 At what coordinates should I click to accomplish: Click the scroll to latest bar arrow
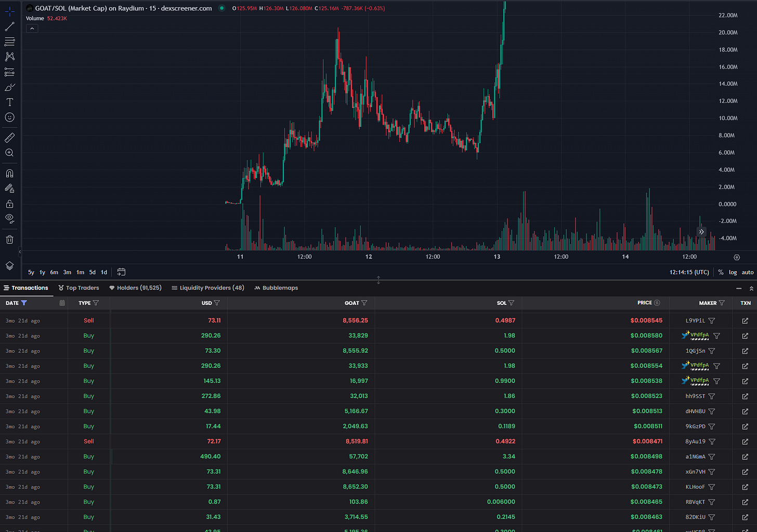tap(701, 232)
